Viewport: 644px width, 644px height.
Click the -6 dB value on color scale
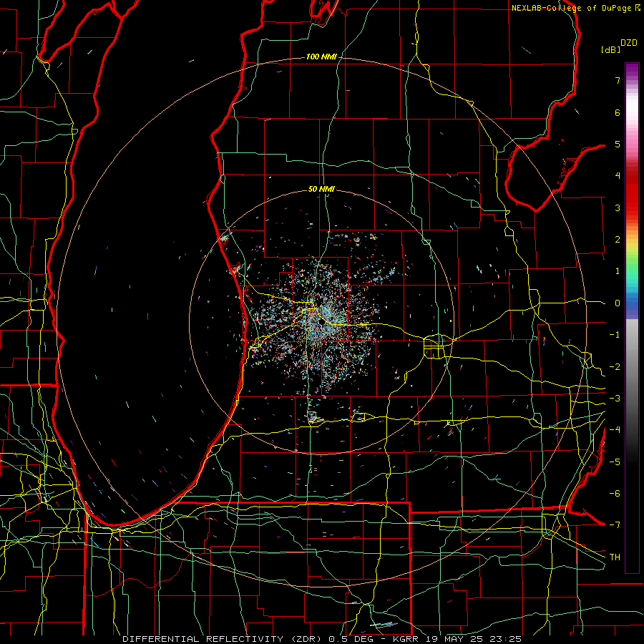pos(615,494)
